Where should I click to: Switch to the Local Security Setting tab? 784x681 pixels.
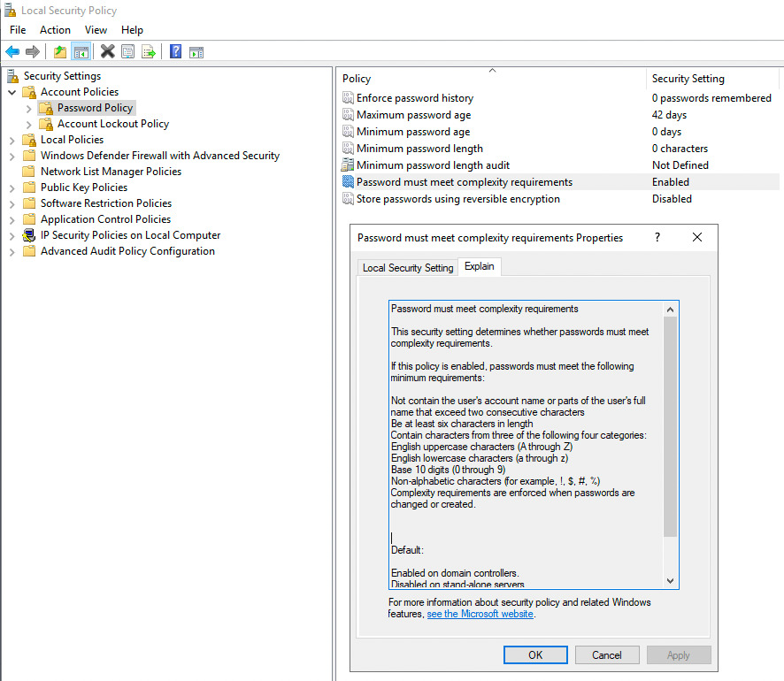tap(406, 266)
